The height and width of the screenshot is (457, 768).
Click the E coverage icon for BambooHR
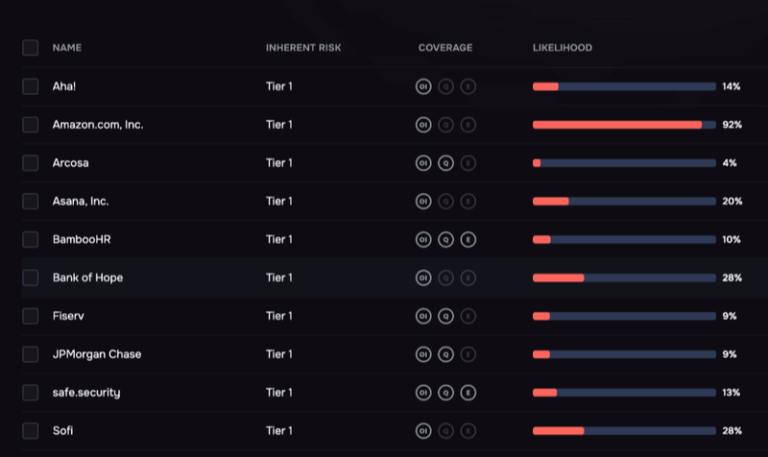coord(468,240)
